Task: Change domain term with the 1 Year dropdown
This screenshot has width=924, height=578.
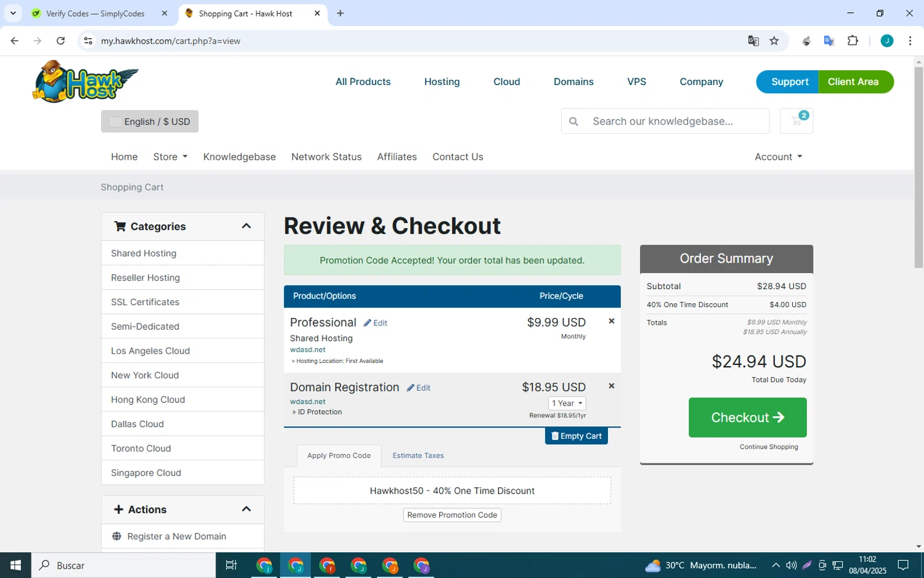Action: pos(567,403)
